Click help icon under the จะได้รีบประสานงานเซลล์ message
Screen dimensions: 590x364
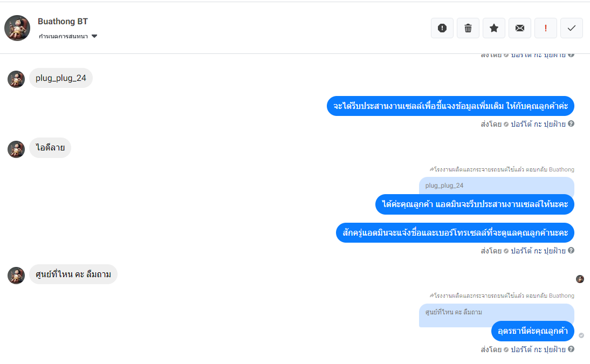pos(571,123)
